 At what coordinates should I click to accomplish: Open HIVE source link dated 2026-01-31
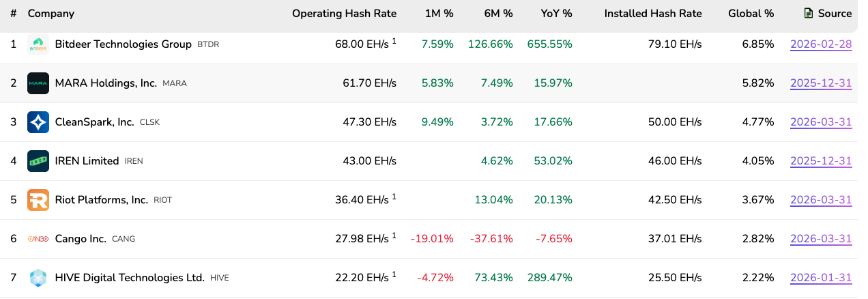[821, 278]
